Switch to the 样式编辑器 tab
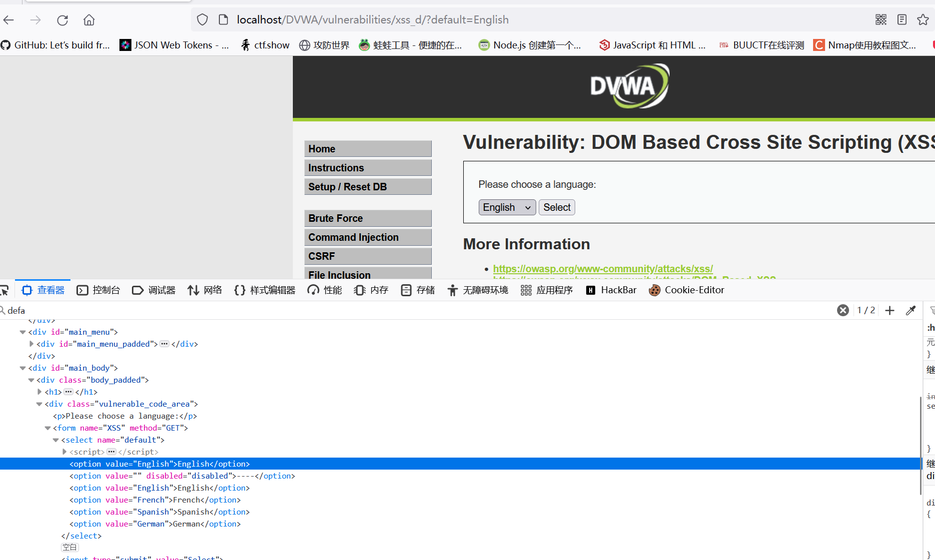The height and width of the screenshot is (560, 935). point(265,290)
